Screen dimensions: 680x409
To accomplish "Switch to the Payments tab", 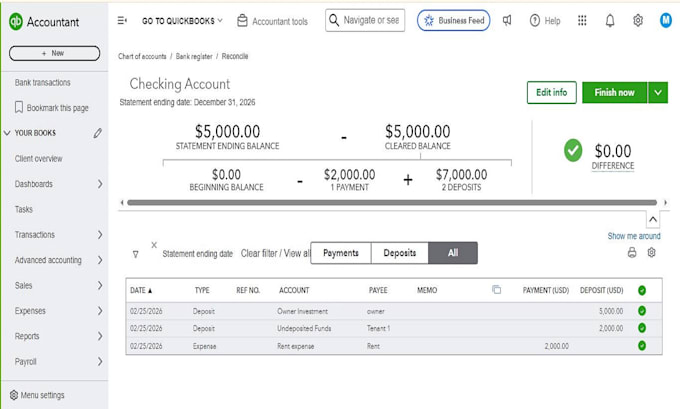I will tap(341, 253).
